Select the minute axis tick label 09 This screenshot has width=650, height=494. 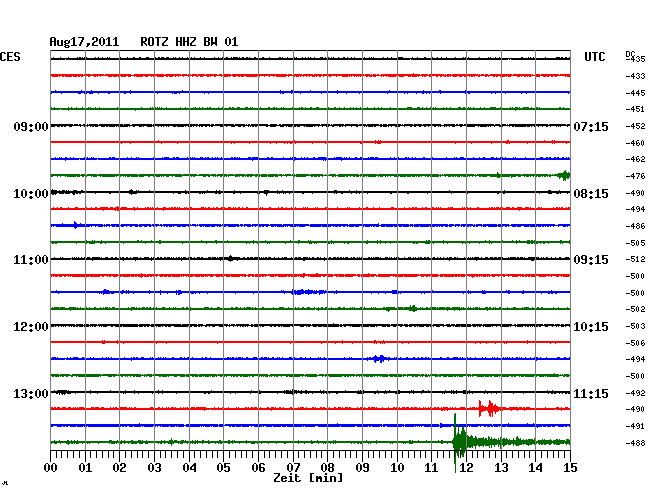click(x=362, y=468)
